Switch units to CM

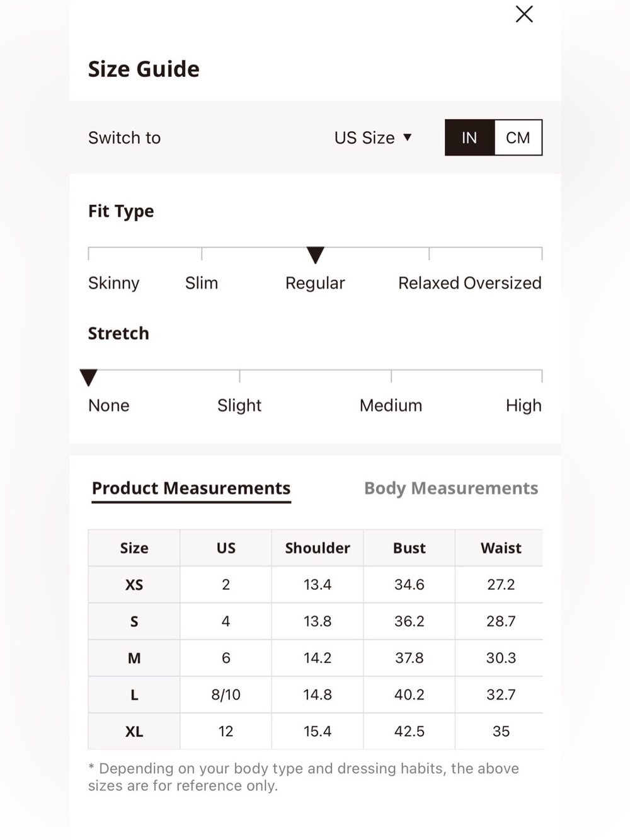point(518,137)
